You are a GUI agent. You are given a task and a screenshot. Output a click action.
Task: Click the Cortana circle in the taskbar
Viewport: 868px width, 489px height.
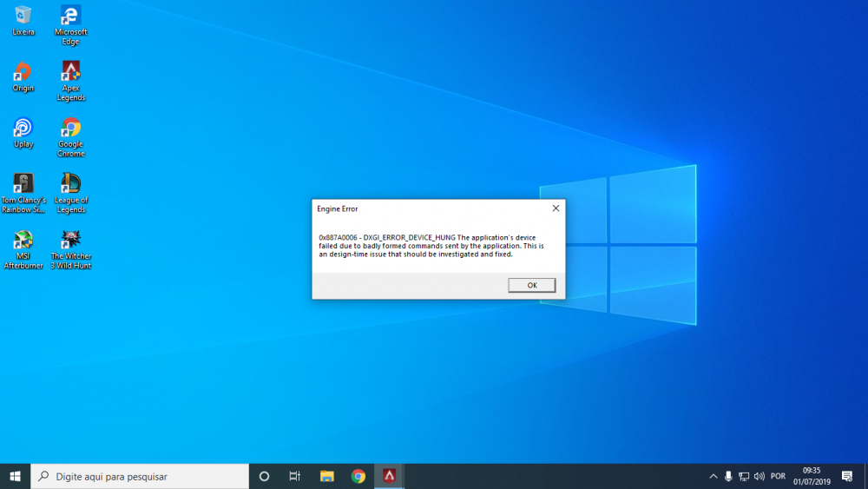[264, 476]
